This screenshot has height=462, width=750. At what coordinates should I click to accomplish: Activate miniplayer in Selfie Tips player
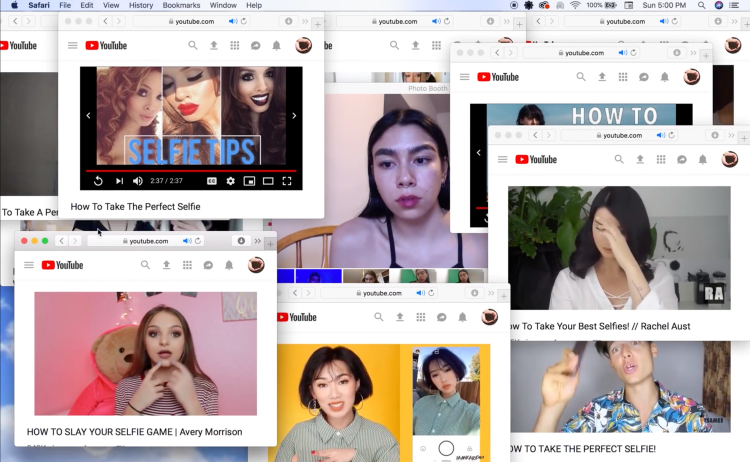[249, 181]
